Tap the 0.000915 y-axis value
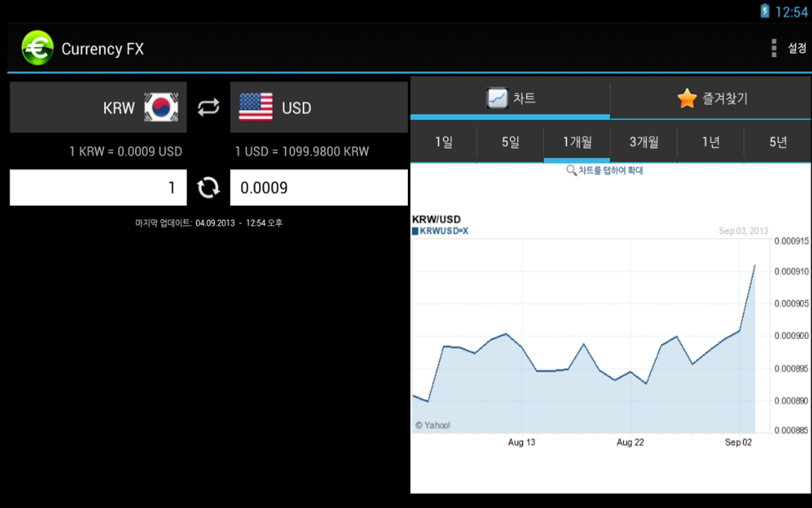This screenshot has width=812, height=508. (x=792, y=241)
